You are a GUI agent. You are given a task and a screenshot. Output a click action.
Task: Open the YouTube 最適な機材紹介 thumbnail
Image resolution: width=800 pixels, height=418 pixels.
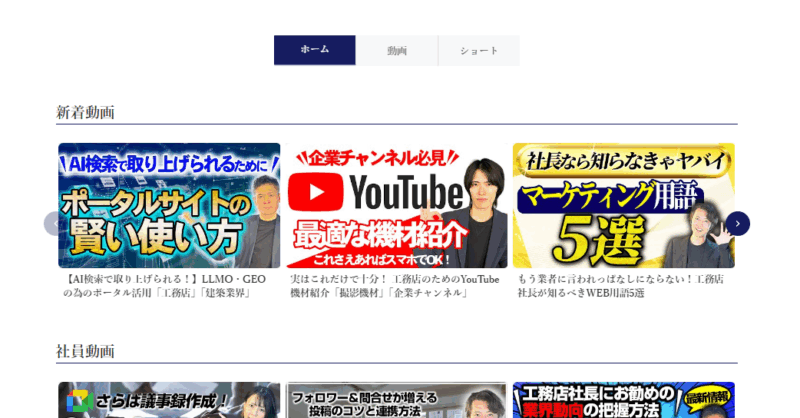click(x=396, y=205)
